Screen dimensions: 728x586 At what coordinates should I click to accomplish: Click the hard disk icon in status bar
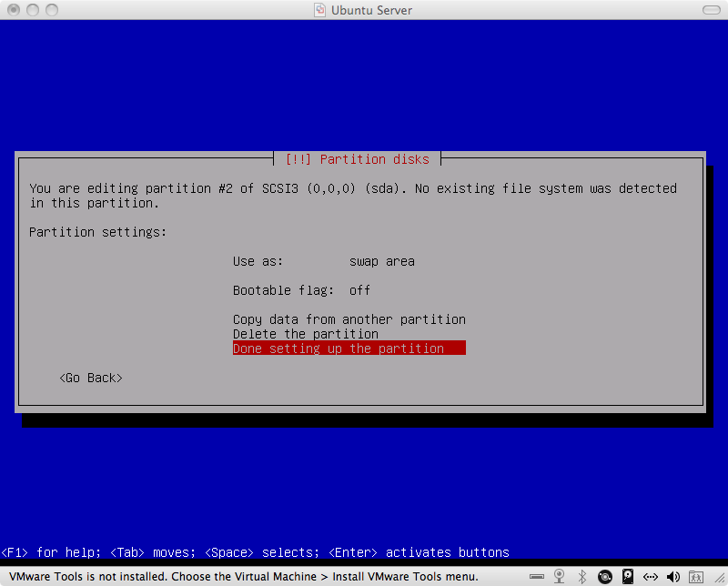[628, 576]
